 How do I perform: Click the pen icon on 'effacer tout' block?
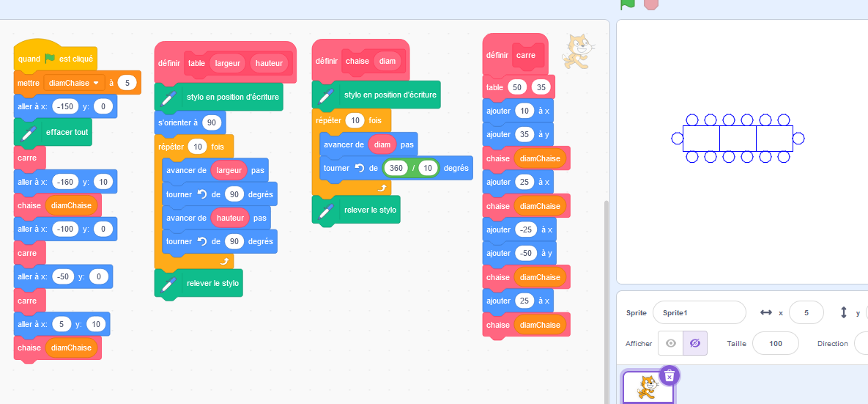point(28,133)
